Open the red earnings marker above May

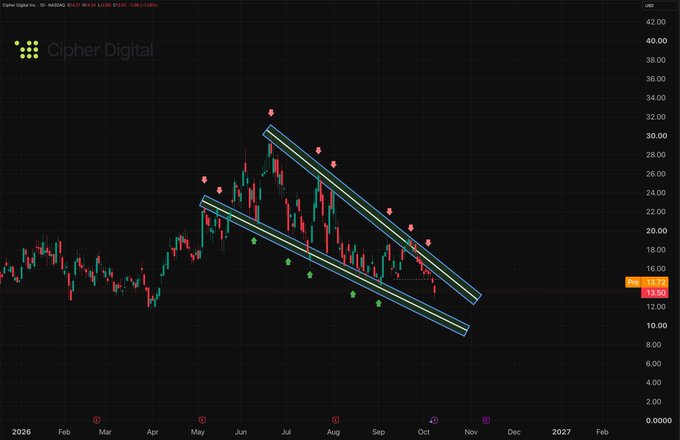tap(202, 420)
